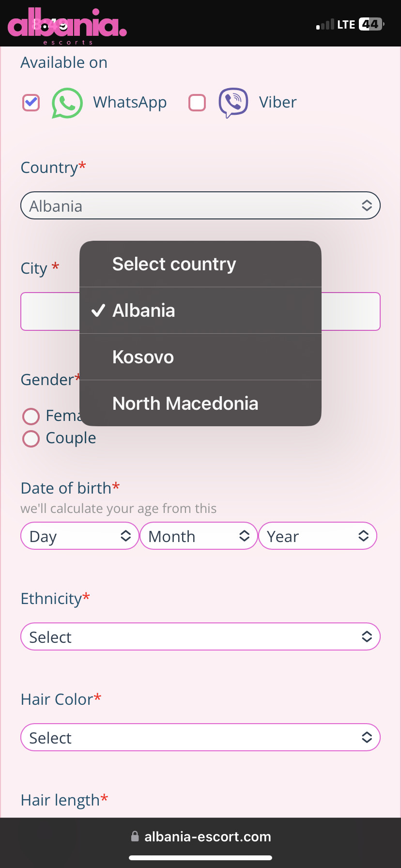Select the checked Albania option

[x=200, y=310]
